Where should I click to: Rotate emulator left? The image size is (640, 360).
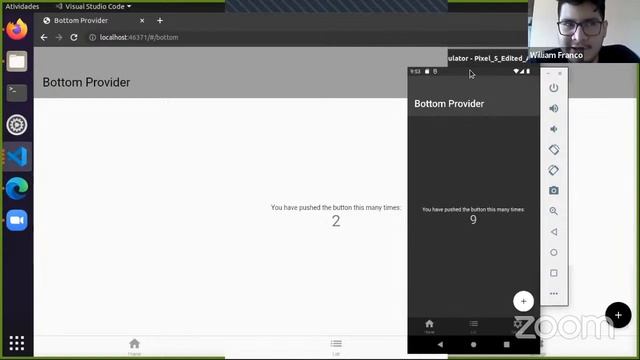pyautogui.click(x=553, y=149)
